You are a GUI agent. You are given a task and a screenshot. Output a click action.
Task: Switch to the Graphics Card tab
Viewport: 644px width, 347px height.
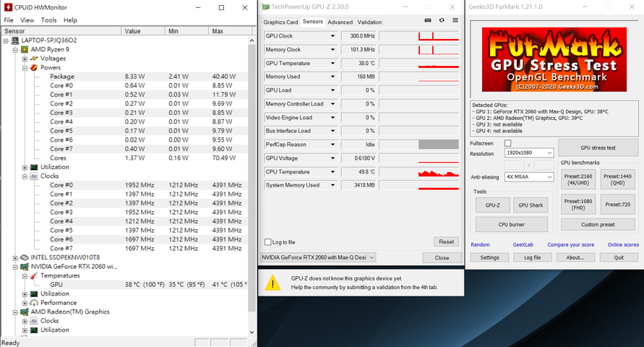pyautogui.click(x=280, y=22)
